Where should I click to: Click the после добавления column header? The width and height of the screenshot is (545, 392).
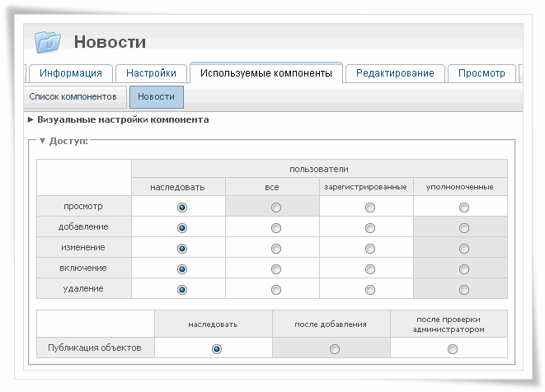(x=331, y=324)
